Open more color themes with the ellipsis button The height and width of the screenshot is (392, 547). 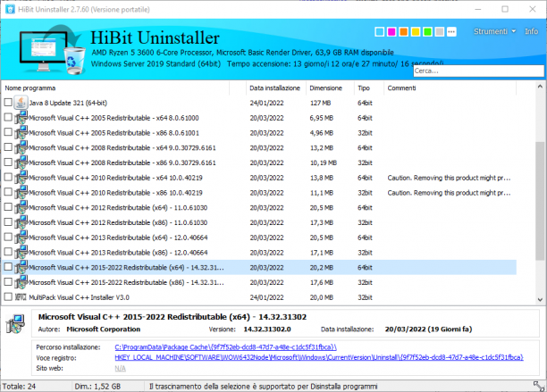click(451, 32)
